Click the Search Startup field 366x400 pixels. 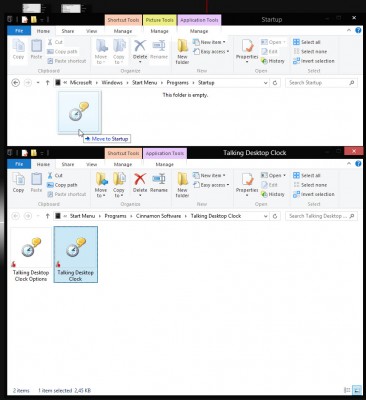click(318, 83)
